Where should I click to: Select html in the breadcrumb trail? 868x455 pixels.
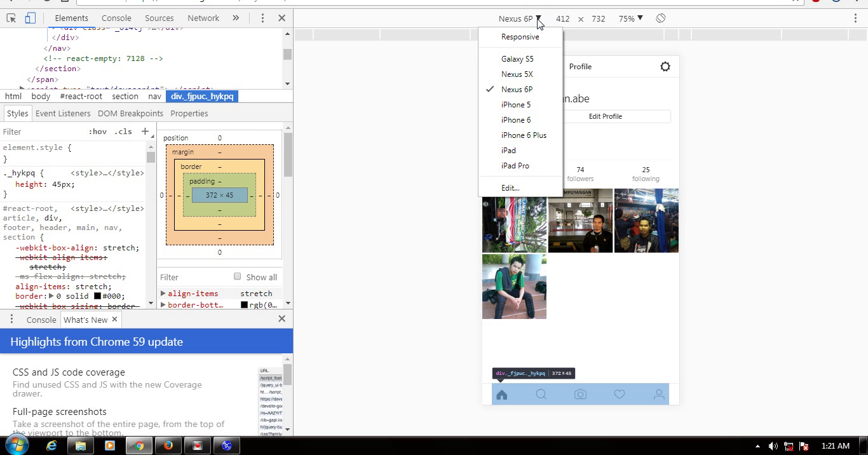point(13,97)
